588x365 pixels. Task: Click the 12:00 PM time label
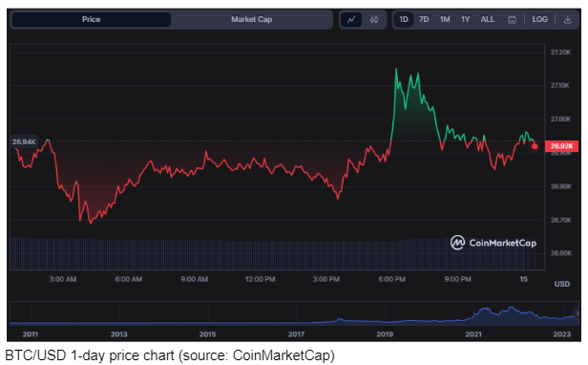260,279
